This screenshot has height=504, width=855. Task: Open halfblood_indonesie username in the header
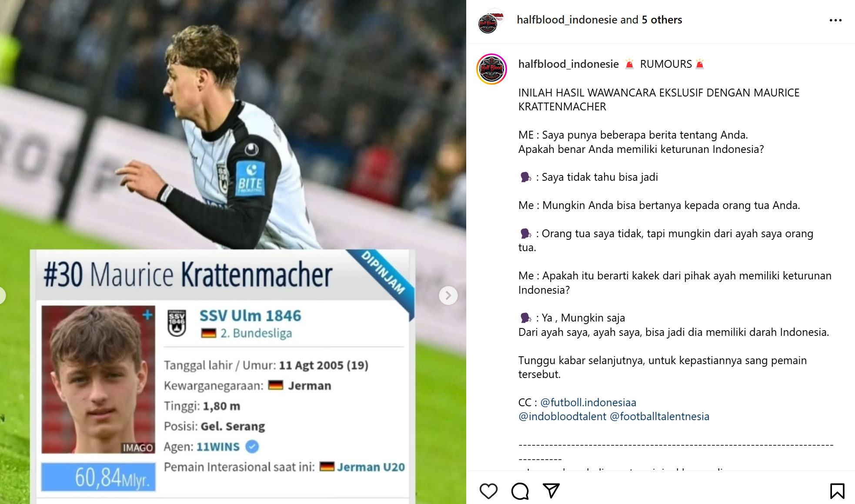click(567, 20)
